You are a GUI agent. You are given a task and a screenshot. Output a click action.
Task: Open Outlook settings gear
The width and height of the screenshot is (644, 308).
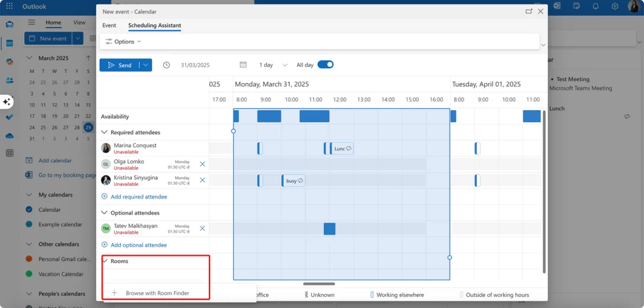[615, 6]
